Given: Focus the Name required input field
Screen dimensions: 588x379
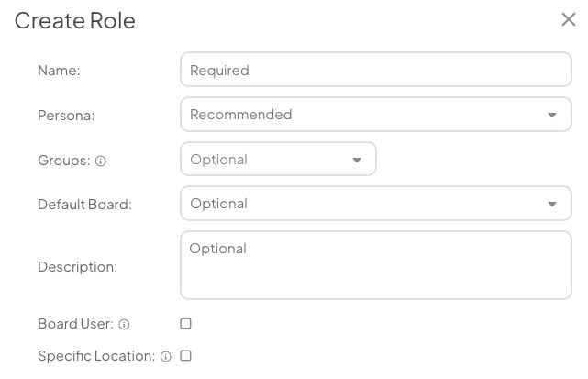Looking at the screenshot, I should pos(376,70).
